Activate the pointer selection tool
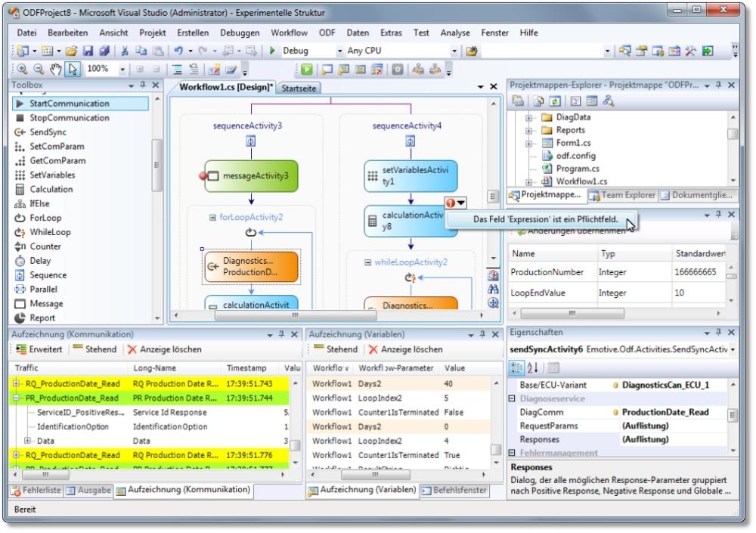Screen dimensions: 756x533 73,70
